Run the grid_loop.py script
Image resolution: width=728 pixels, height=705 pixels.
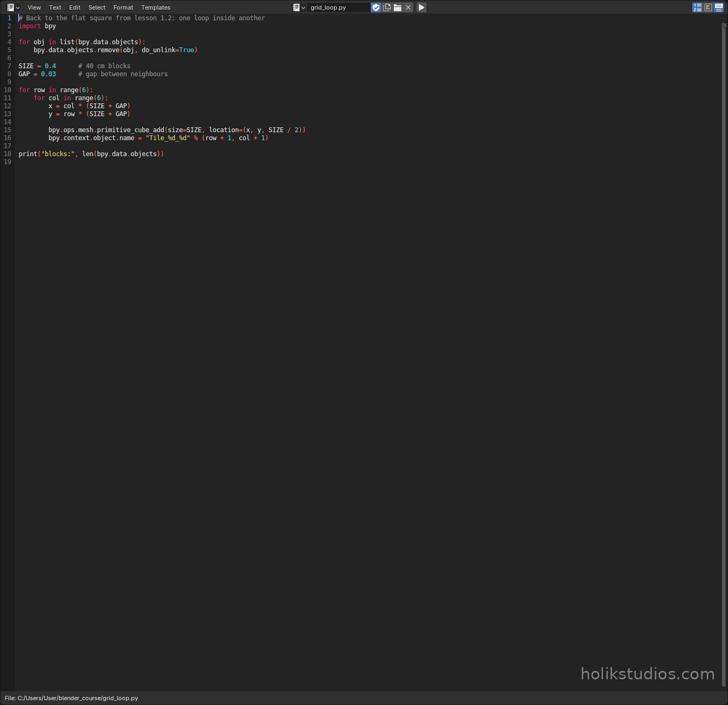(x=422, y=7)
